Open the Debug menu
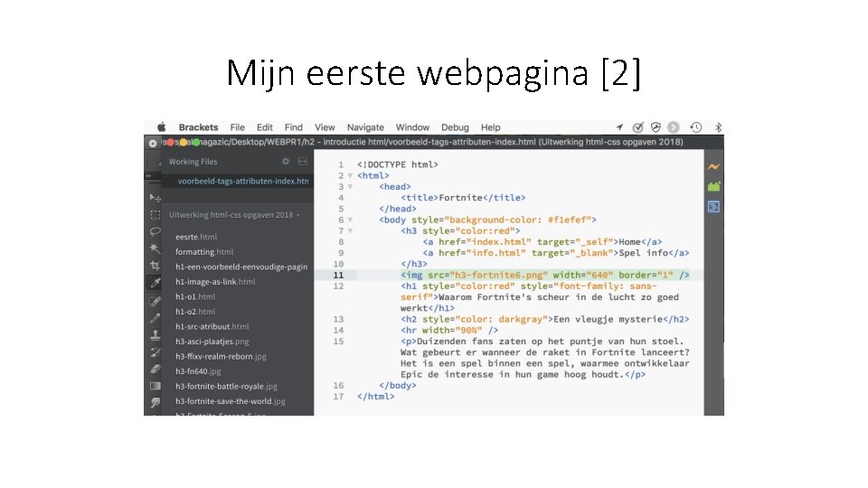Viewport: 868px width, 488px height. tap(455, 127)
